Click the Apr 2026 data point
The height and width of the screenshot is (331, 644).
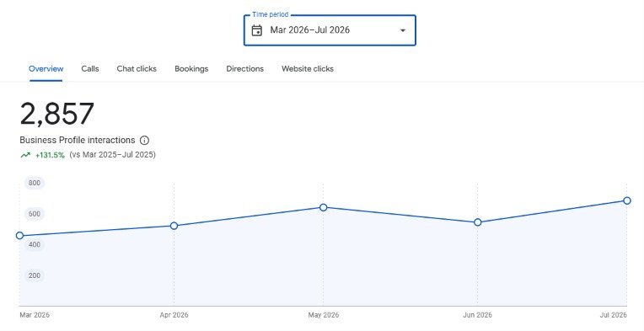(174, 226)
